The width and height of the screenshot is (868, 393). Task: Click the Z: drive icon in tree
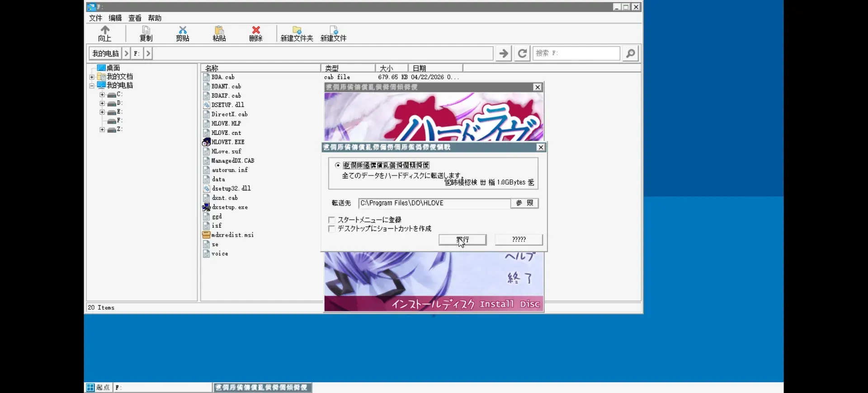112,130
